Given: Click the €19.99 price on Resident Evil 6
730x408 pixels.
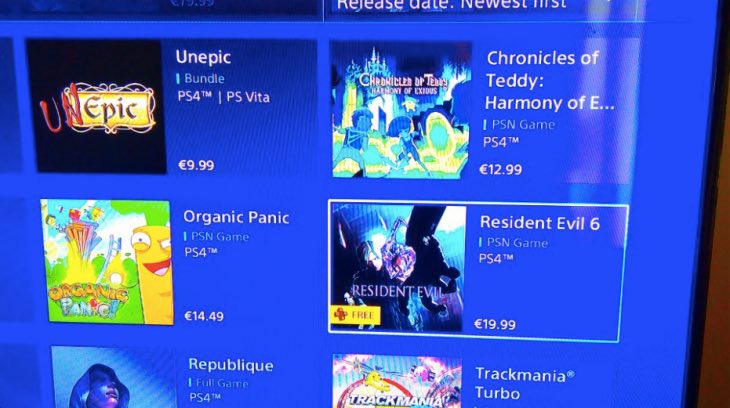Looking at the screenshot, I should click(x=494, y=324).
